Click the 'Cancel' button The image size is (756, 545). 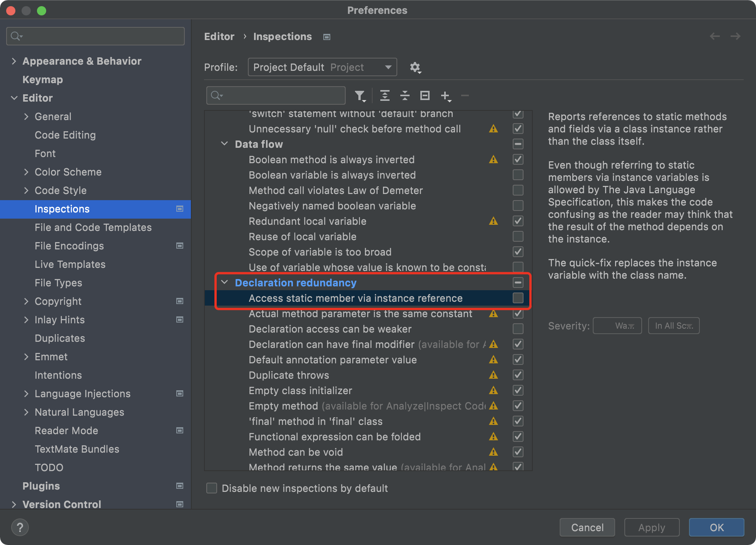click(x=586, y=526)
